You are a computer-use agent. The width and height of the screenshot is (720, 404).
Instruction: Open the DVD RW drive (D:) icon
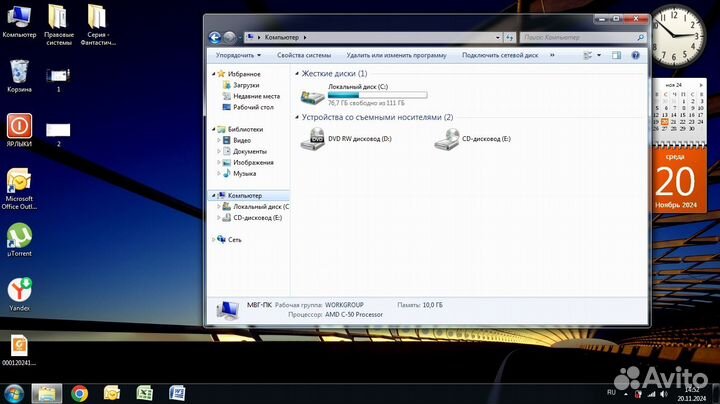313,139
